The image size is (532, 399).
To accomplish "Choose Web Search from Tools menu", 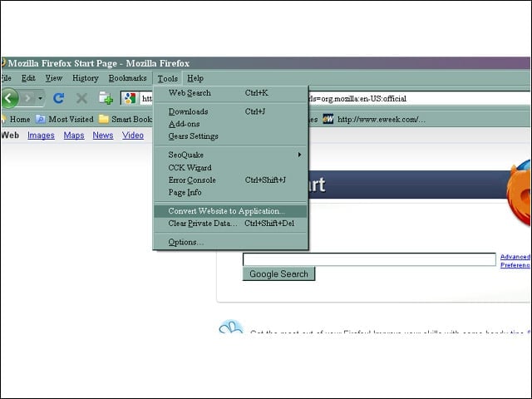I will click(x=231, y=93).
